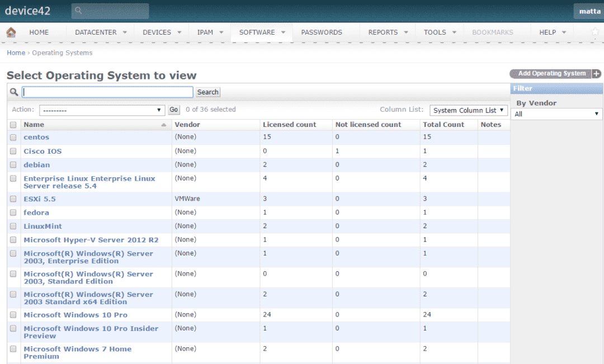Open the Datacenter menu

(101, 32)
